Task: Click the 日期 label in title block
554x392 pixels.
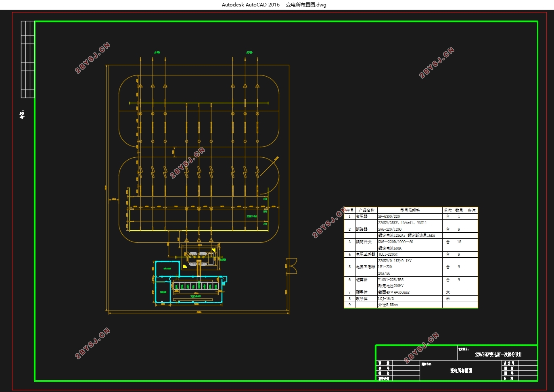Action: [509, 378]
